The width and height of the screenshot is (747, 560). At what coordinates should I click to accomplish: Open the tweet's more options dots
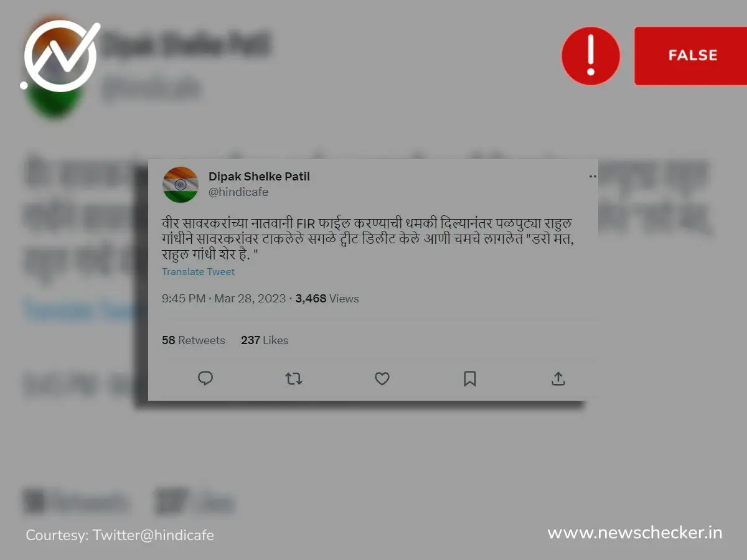tap(593, 177)
